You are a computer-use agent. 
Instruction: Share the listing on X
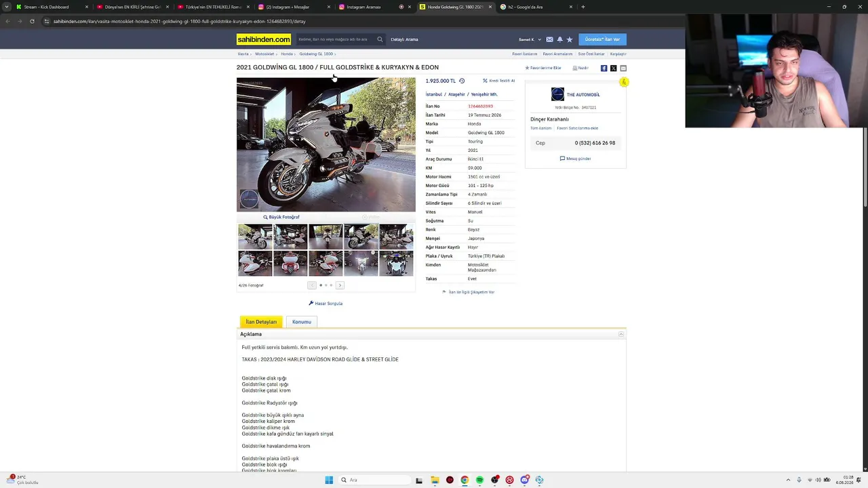[613, 68]
